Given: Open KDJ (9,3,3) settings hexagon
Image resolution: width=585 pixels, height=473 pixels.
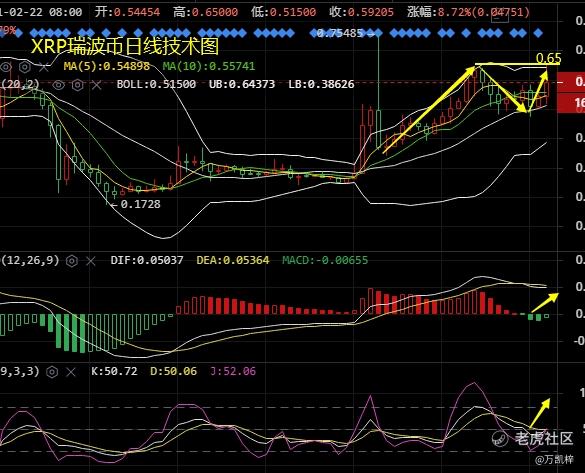Looking at the screenshot, I should (x=52, y=372).
